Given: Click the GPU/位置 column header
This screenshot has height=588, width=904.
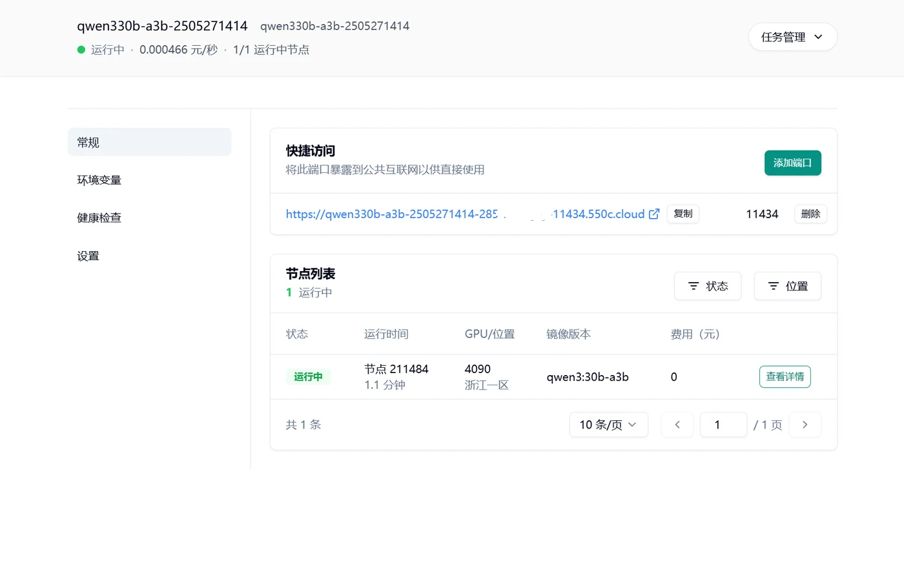Looking at the screenshot, I should [489, 334].
